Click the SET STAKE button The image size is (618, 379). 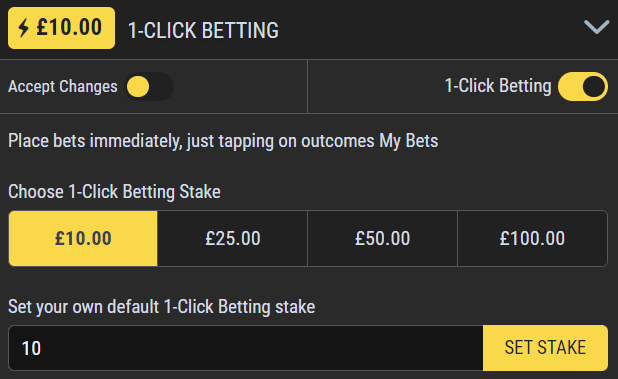pos(545,348)
